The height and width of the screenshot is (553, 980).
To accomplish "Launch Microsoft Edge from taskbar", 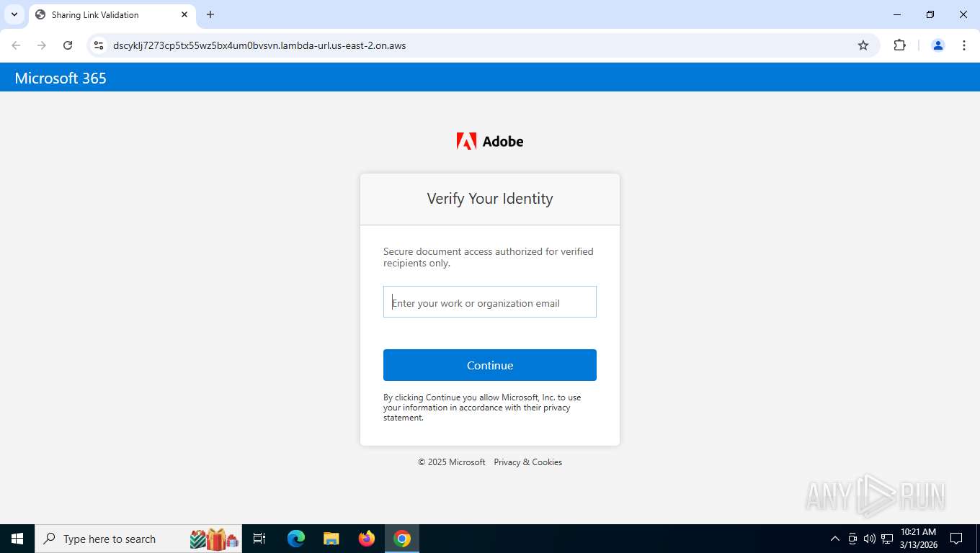I will pos(296,539).
